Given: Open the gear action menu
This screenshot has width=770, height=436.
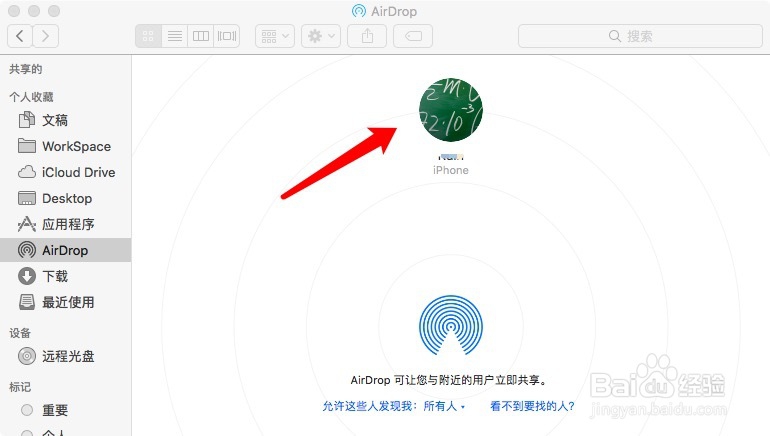Looking at the screenshot, I should tap(321, 36).
